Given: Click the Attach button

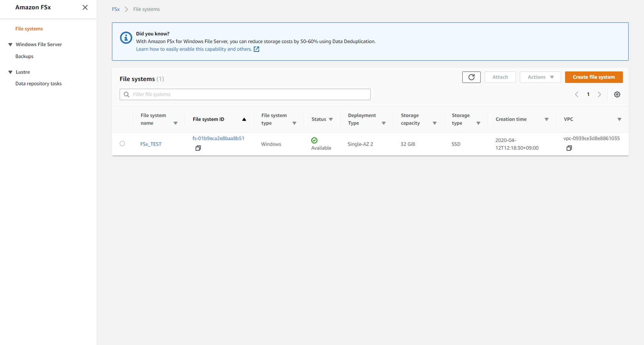Looking at the screenshot, I should pyautogui.click(x=500, y=77).
